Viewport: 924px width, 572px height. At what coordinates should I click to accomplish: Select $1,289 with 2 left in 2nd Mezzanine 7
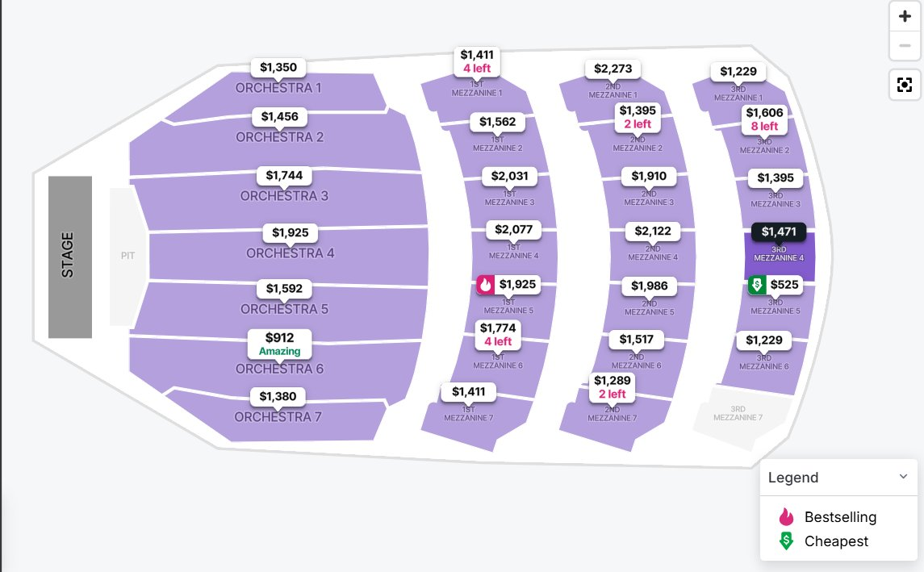[613, 387]
